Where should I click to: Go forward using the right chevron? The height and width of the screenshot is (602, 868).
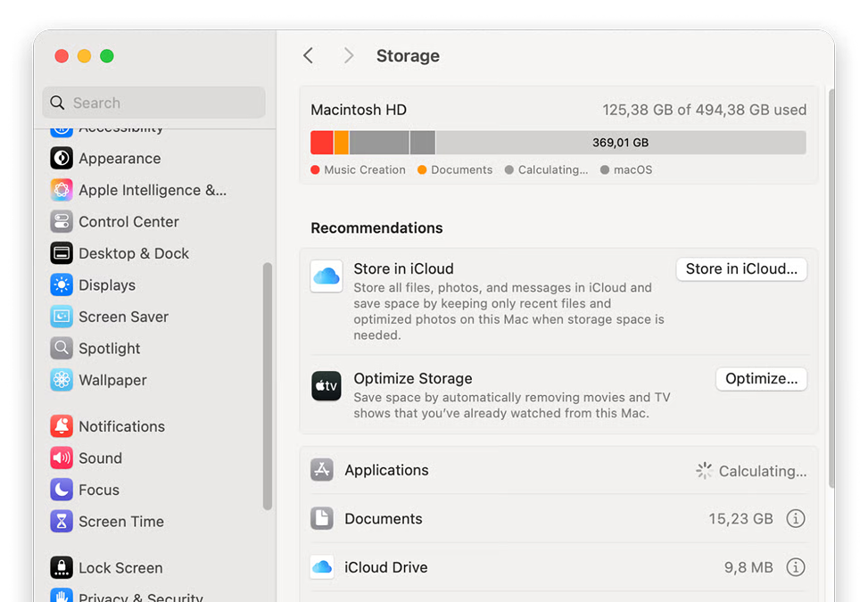pyautogui.click(x=349, y=56)
